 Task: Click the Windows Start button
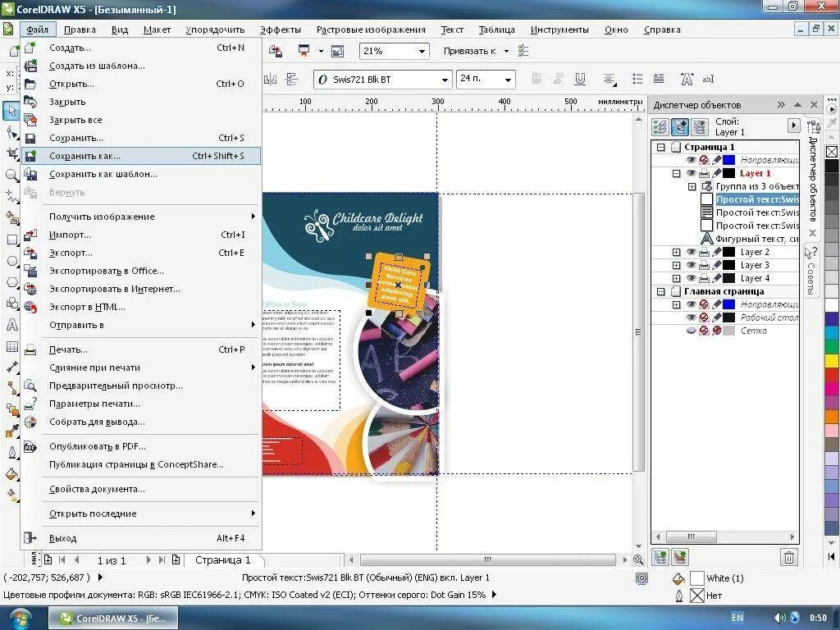tap(20, 619)
